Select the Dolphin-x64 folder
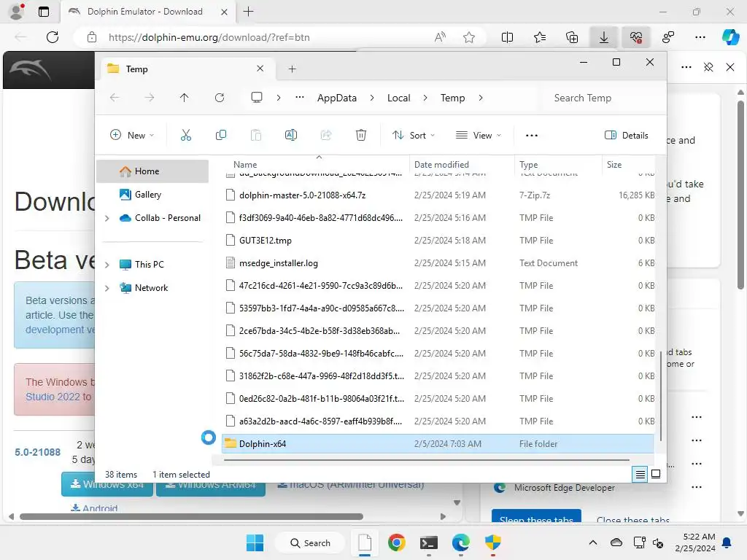The height and width of the screenshot is (560, 747). [438, 444]
